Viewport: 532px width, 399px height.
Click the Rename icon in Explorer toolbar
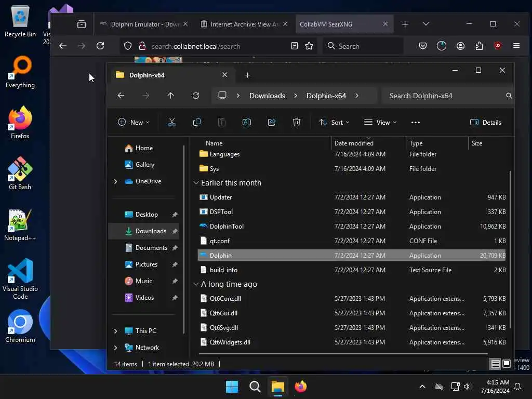pos(247,123)
